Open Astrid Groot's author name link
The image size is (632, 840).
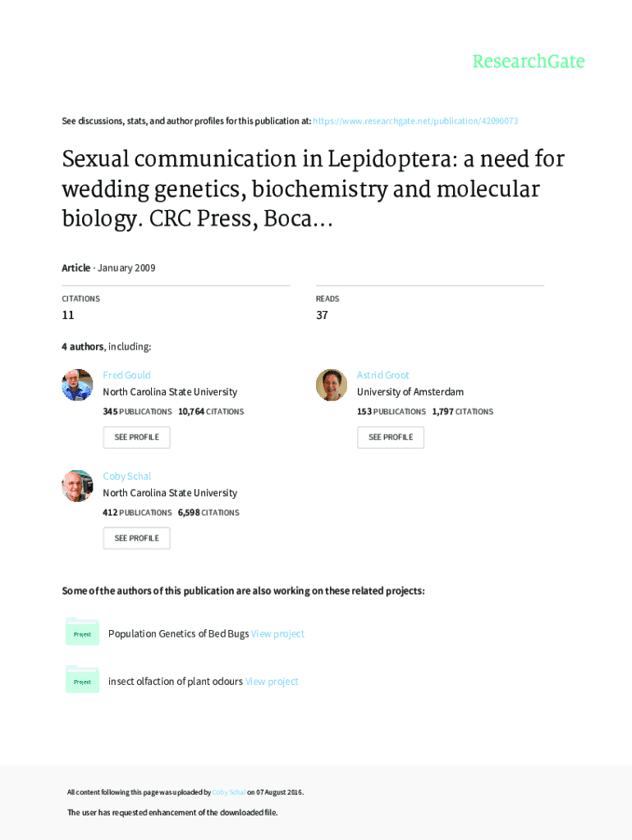[382, 375]
